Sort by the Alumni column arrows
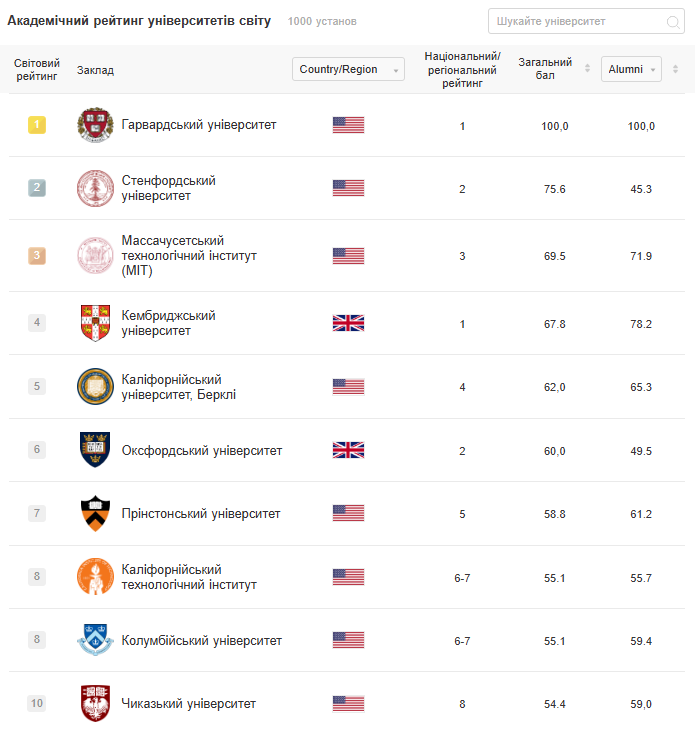Image resolution: width=695 pixels, height=734 pixels. pos(675,69)
